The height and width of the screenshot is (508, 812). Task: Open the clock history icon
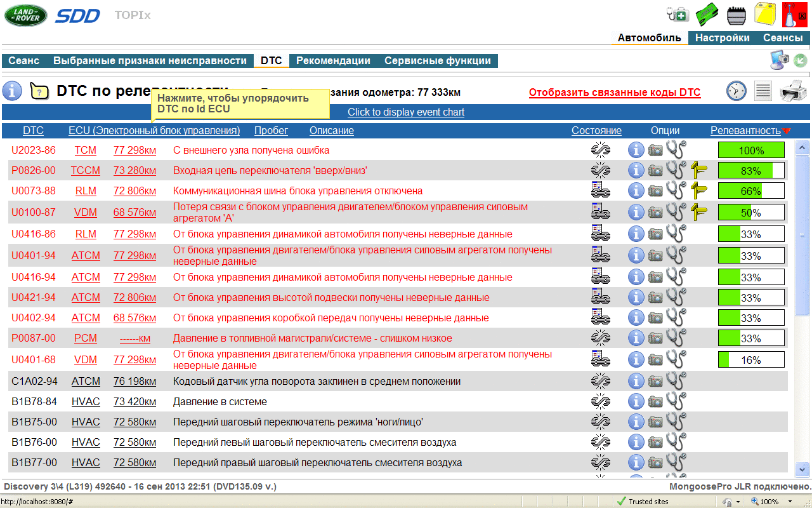(x=737, y=91)
